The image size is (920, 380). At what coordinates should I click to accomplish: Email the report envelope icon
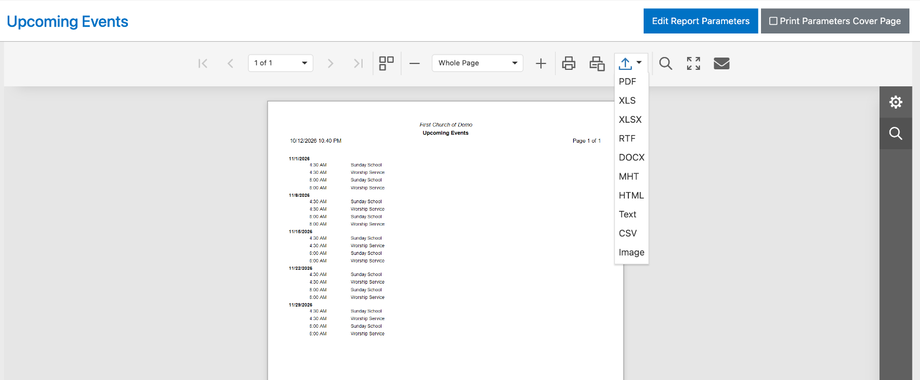(722, 63)
